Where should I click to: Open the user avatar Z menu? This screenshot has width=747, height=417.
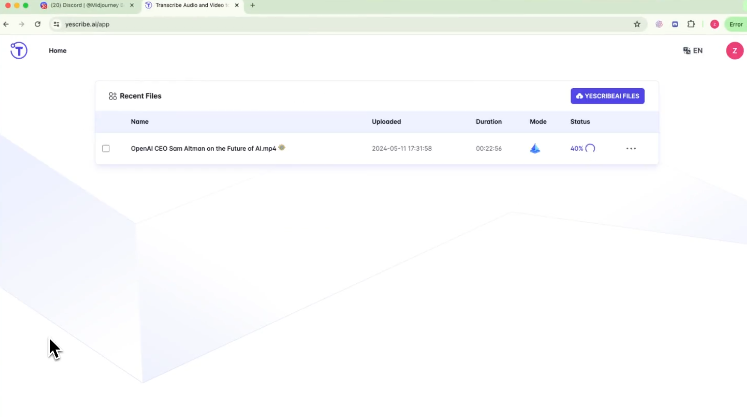pyautogui.click(x=734, y=50)
